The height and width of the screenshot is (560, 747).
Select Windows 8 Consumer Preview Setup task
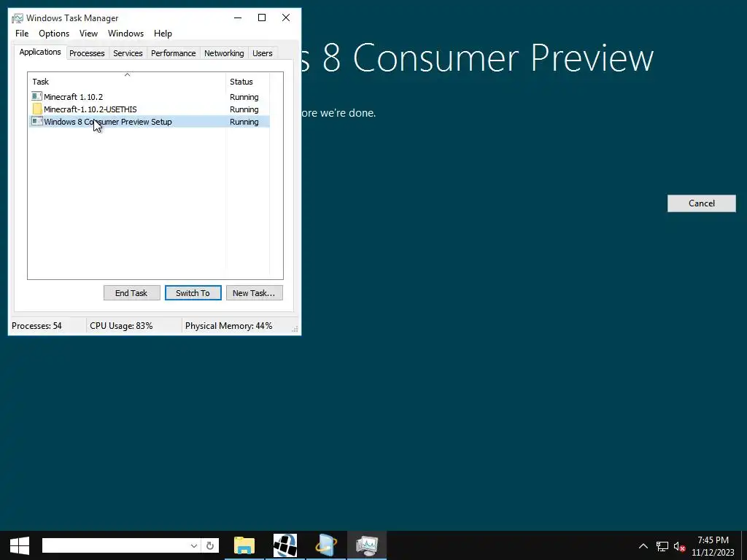(150, 122)
